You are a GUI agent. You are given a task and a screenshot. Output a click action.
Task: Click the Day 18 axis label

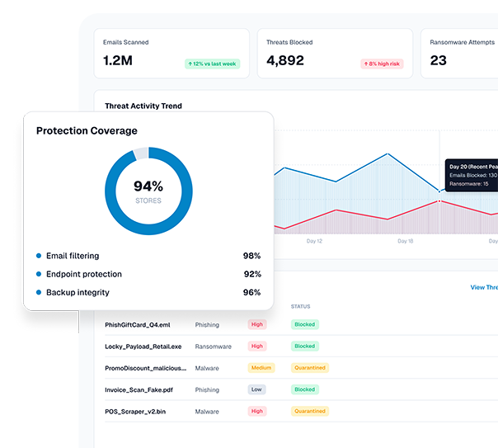click(406, 241)
